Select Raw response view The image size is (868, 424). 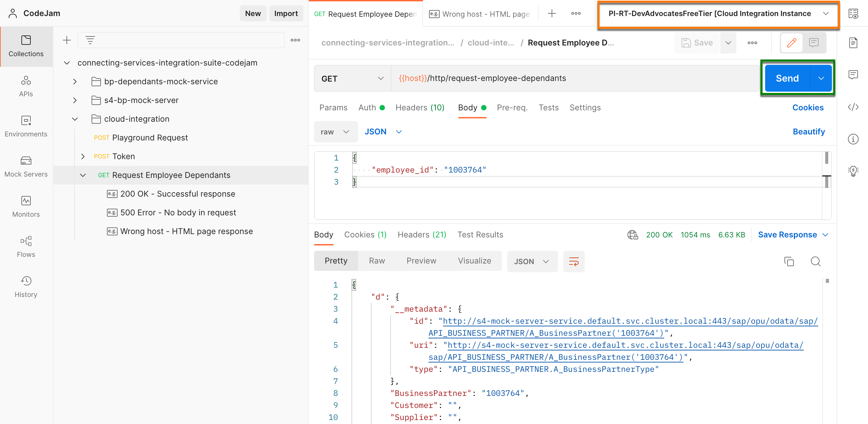(377, 260)
